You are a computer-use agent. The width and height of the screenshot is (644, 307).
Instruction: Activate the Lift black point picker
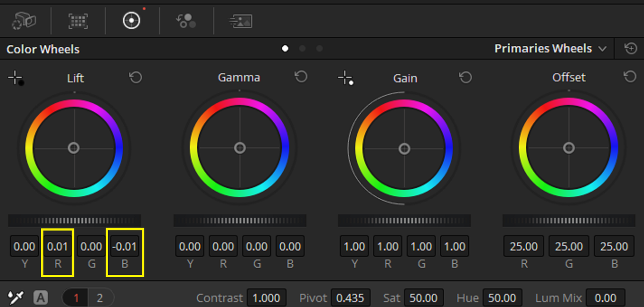pos(16,79)
